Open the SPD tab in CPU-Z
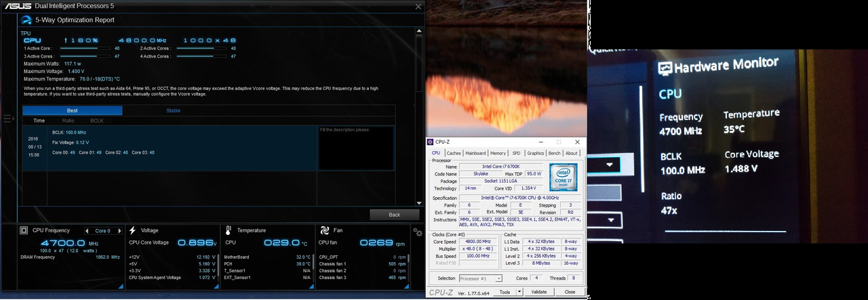Image resolution: width=868 pixels, height=300 pixels. tap(517, 153)
